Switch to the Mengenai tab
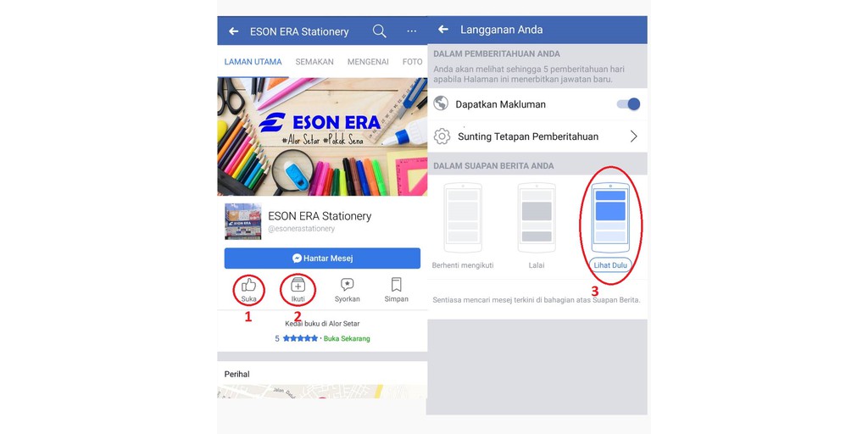Screen dimensions: 868x434 (x=368, y=62)
